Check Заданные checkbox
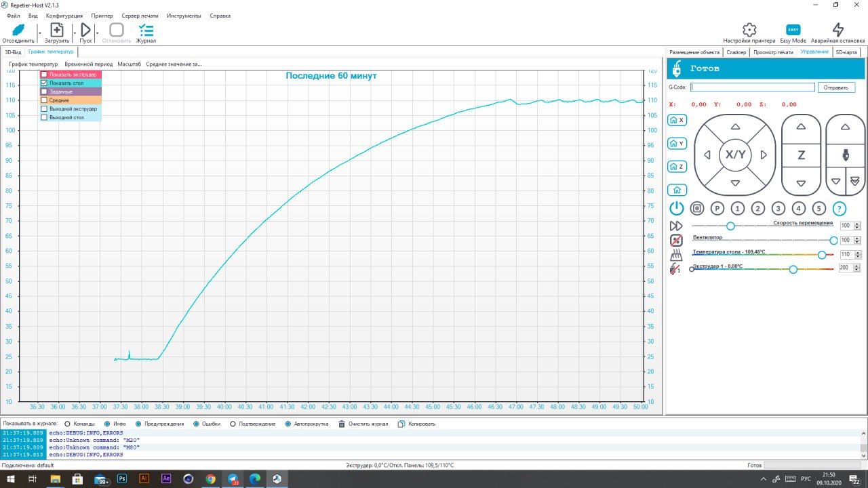868x488 pixels. (44, 91)
